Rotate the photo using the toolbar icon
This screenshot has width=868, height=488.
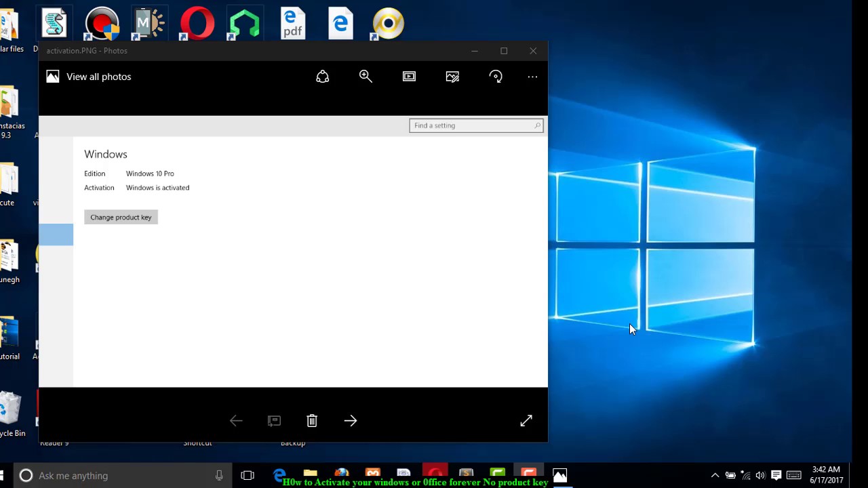click(x=496, y=77)
